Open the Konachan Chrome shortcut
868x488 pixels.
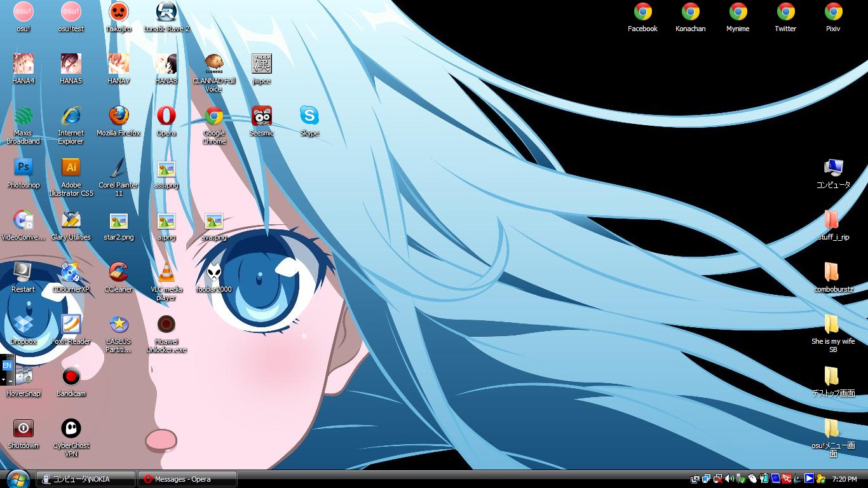(690, 17)
